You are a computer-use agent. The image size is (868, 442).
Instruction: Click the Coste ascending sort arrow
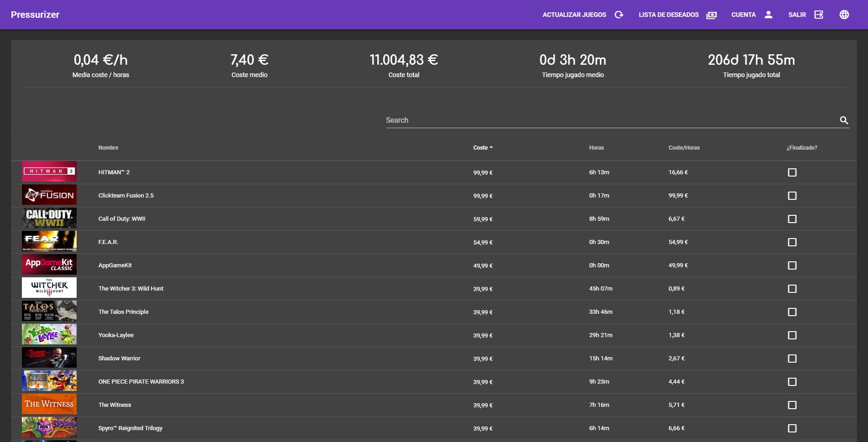(491, 147)
